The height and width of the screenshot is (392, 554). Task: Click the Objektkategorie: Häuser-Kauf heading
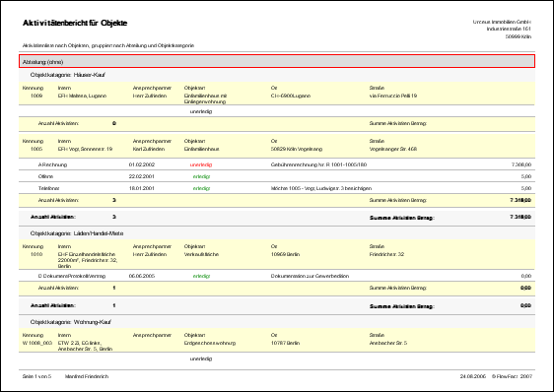pos(67,75)
